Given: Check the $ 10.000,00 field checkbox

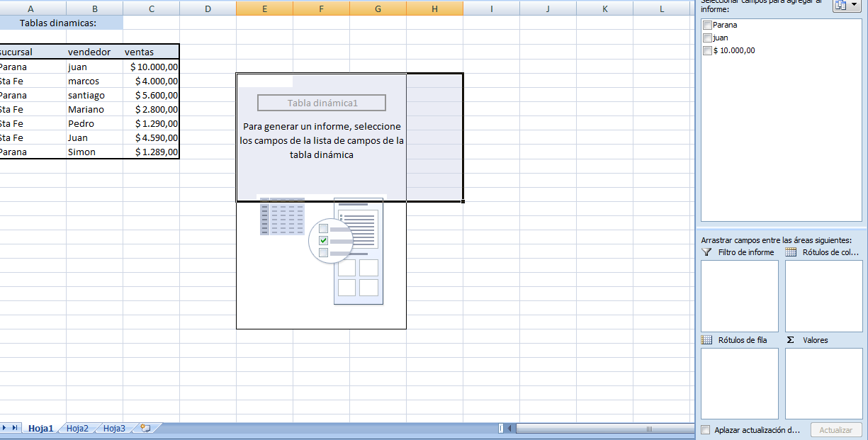Looking at the screenshot, I should [x=707, y=50].
